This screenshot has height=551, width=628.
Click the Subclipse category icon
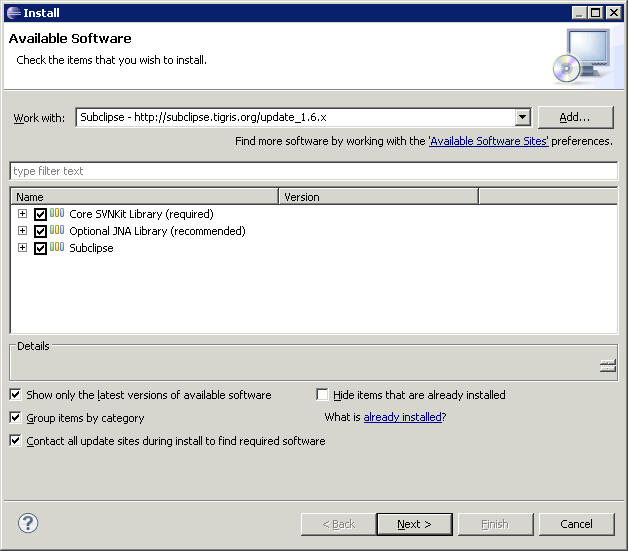tap(57, 247)
